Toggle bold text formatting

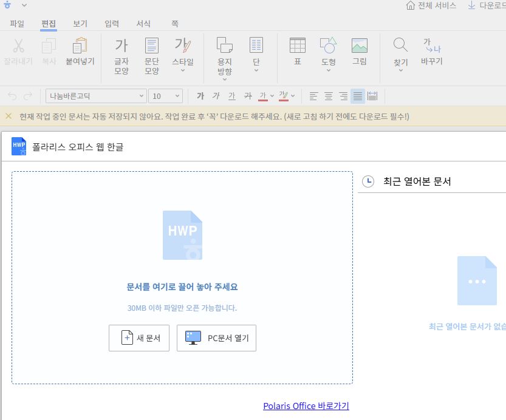[200, 96]
